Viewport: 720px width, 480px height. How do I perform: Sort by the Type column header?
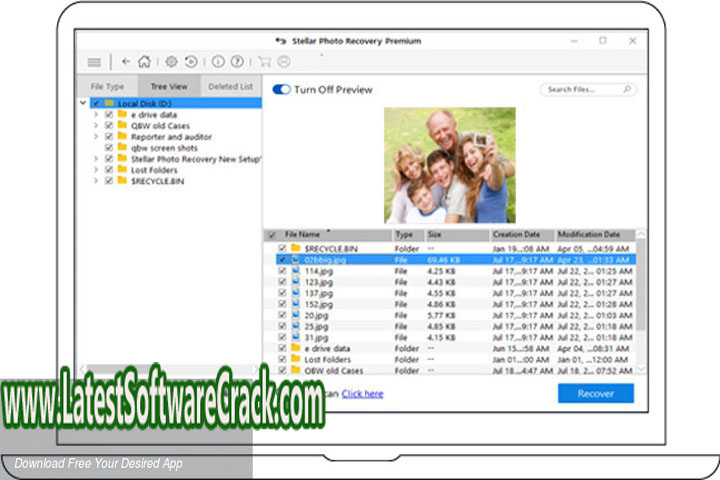click(409, 235)
